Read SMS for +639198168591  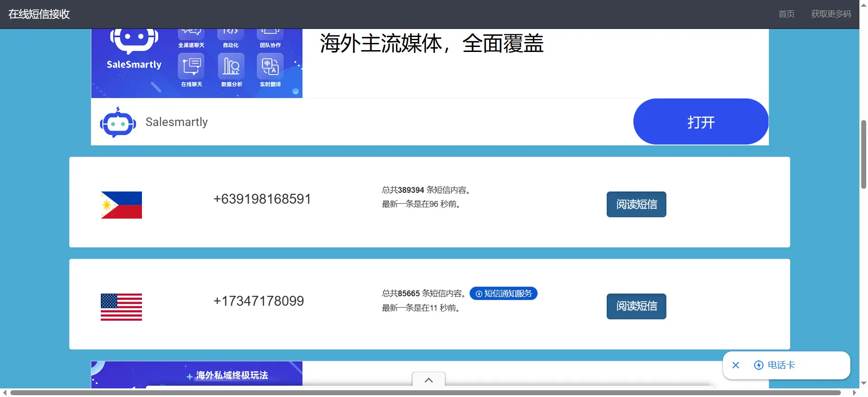coord(636,204)
